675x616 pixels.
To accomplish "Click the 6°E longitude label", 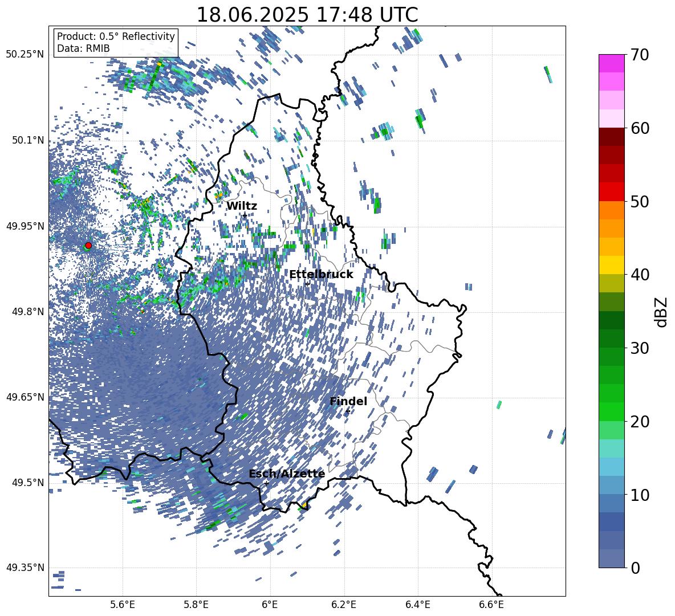I will 270,605.
